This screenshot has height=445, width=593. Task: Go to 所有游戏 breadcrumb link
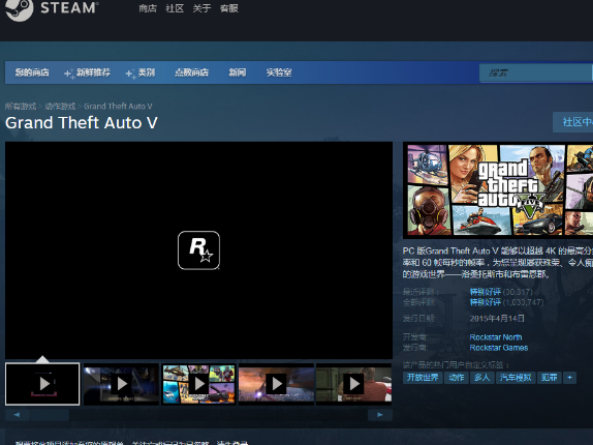click(20, 106)
